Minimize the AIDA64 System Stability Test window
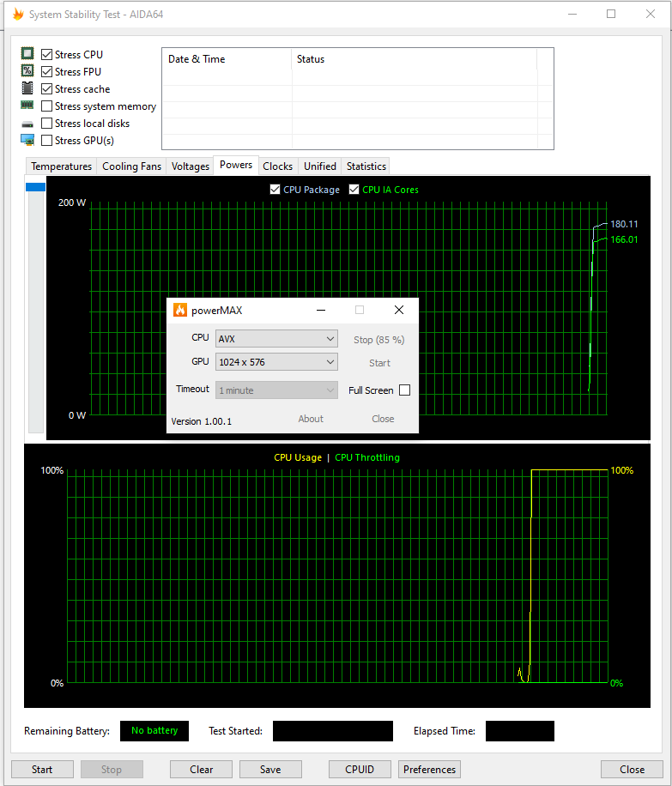Image resolution: width=672 pixels, height=786 pixels. 572,14
